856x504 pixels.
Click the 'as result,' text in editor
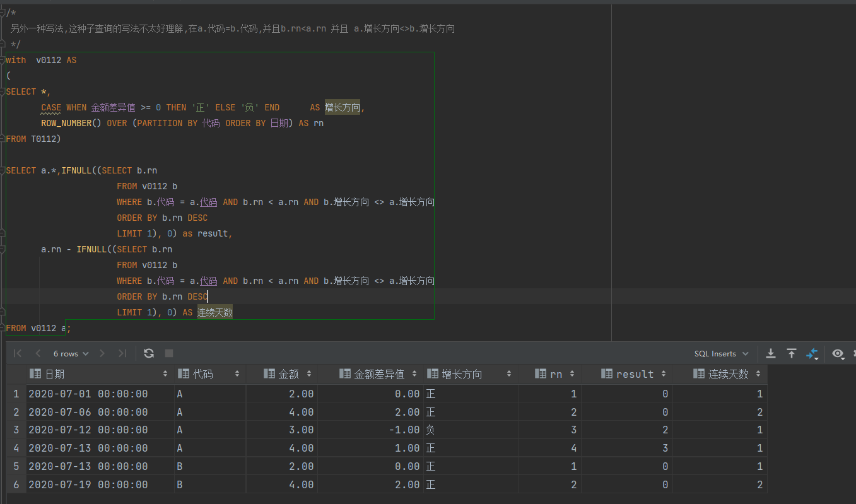tap(208, 233)
